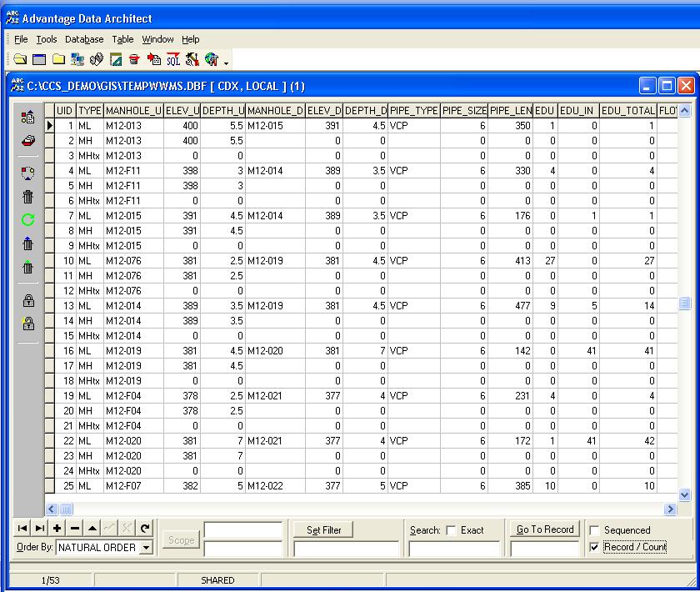
Task: Click the red arrow document import icon
Action: point(154,59)
